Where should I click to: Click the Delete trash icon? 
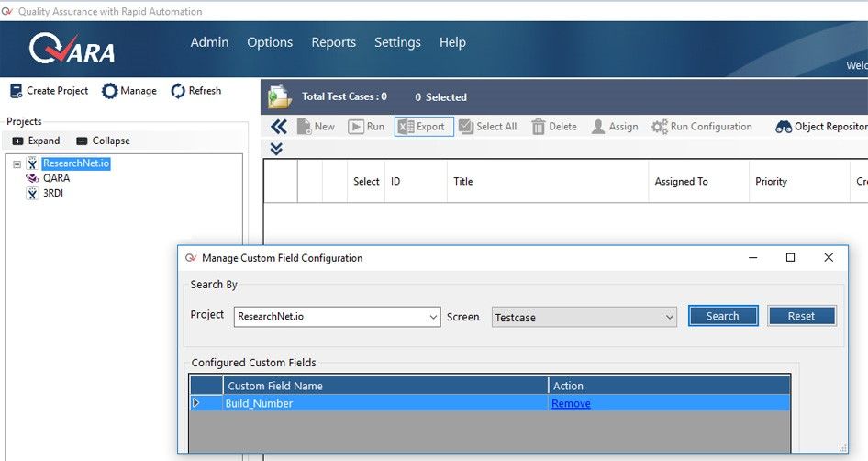538,127
